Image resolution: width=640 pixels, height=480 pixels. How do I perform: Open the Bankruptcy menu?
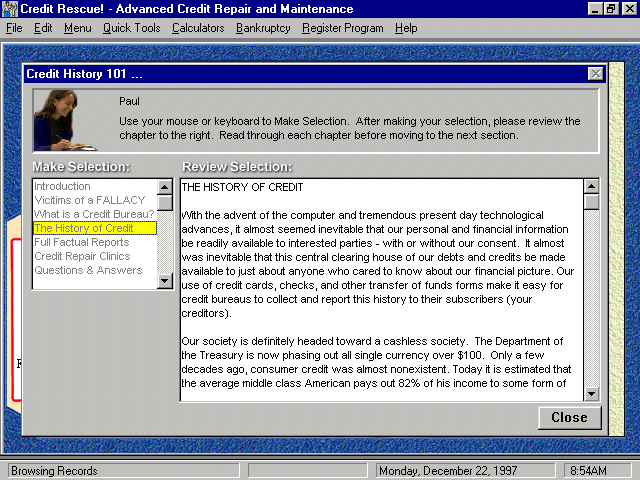[263, 28]
